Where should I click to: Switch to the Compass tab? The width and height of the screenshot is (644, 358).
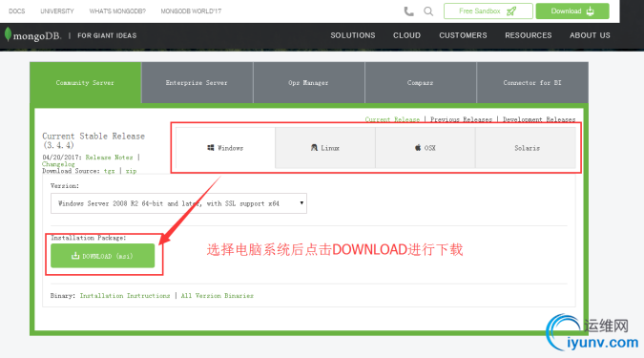point(421,83)
